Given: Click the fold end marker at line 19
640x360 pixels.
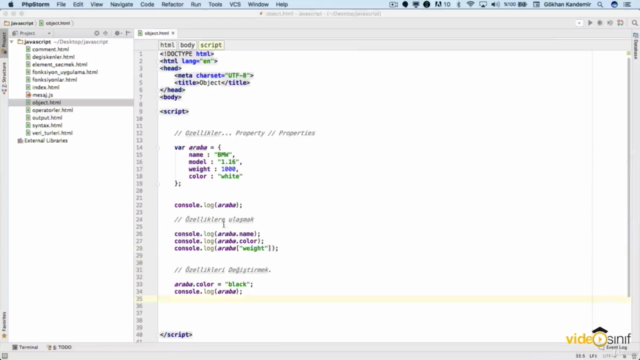Looking at the screenshot, I should 159,184.
